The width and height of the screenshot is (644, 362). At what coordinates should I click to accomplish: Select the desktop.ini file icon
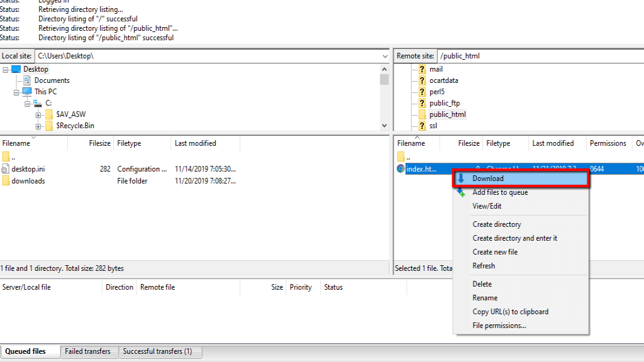coord(5,168)
